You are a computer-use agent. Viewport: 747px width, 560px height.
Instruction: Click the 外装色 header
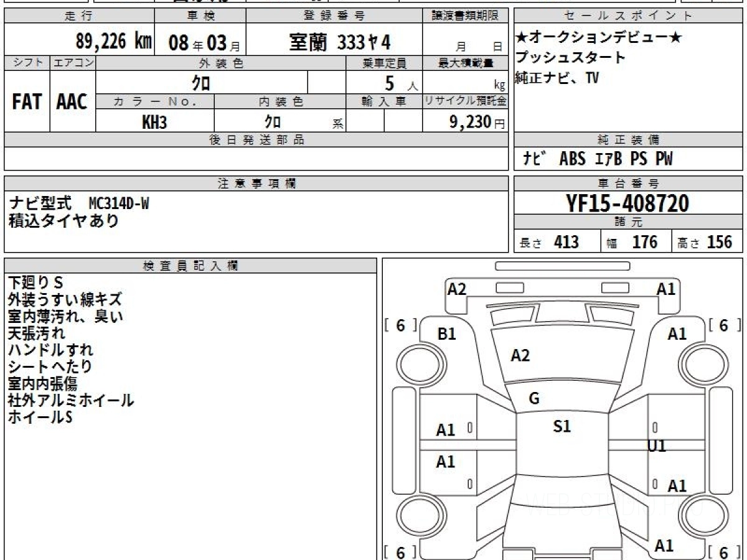[x=221, y=63]
